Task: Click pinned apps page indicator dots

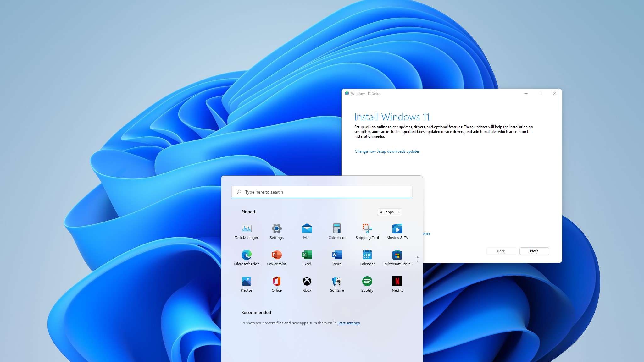Action: (417, 259)
